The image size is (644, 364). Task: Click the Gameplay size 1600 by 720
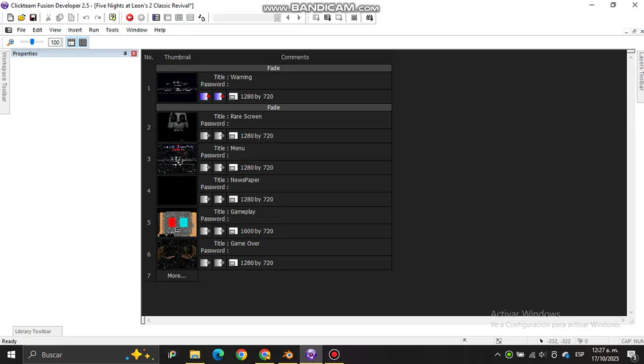pyautogui.click(x=257, y=231)
